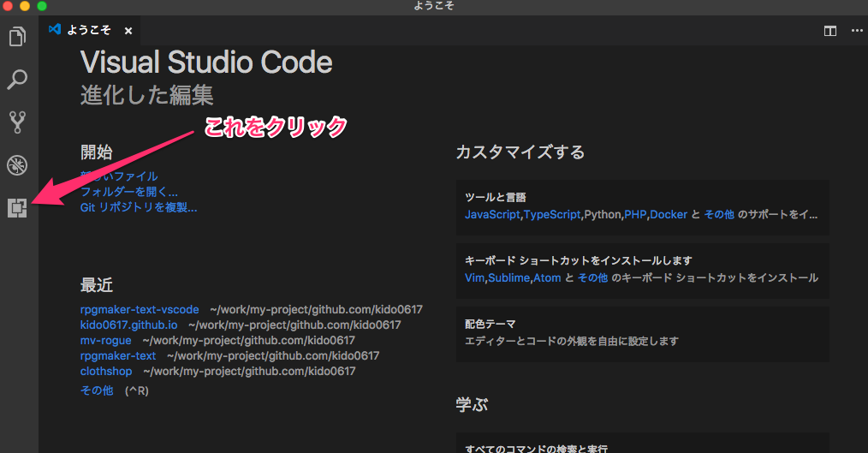Click the Git リポジトリを複製 link

coord(139,207)
